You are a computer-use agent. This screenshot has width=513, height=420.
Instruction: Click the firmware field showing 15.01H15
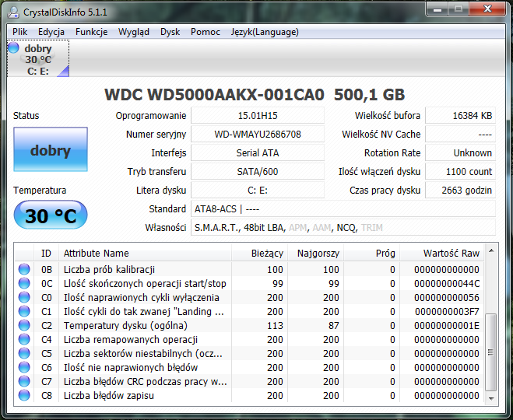tap(258, 115)
